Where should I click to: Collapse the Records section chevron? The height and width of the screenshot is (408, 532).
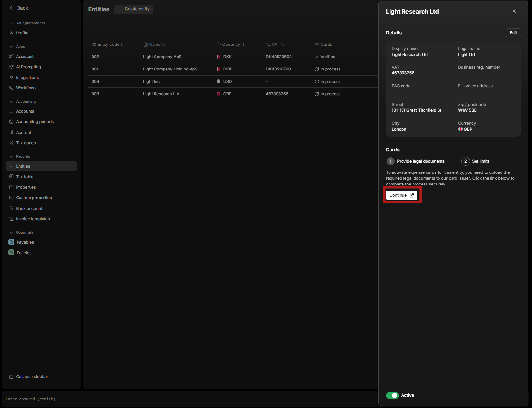(11, 157)
